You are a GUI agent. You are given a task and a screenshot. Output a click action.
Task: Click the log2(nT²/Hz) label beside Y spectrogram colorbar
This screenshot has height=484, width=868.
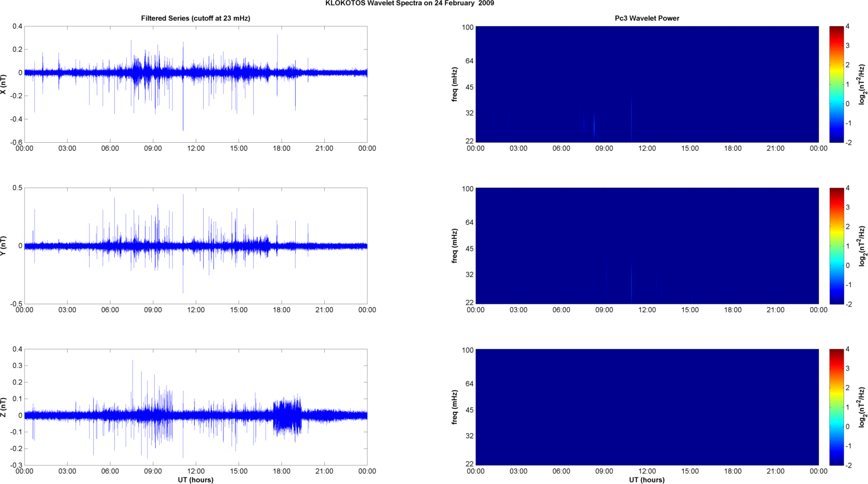[x=862, y=246]
